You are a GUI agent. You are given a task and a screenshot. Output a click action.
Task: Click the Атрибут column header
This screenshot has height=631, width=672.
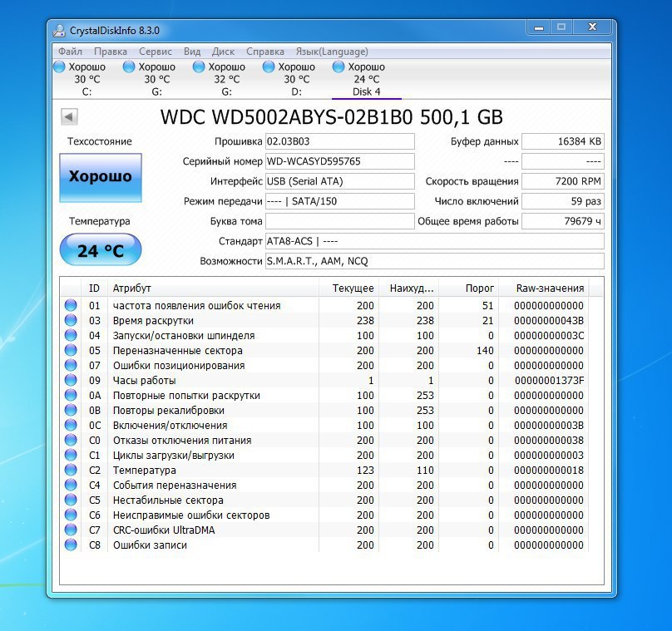click(x=213, y=288)
